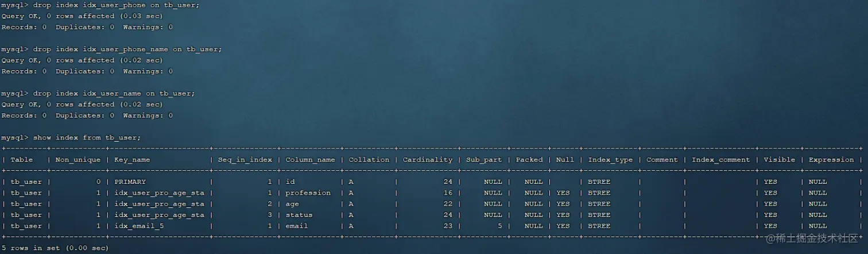Select the 'idx_email_5' key name cell
This screenshot has height=254, width=868.
tap(139, 226)
